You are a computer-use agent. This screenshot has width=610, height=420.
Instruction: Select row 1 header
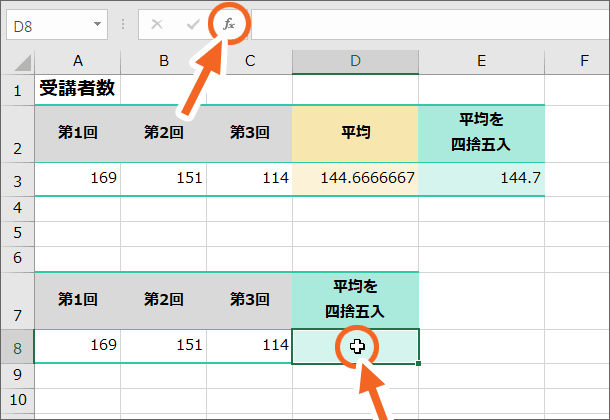(17, 90)
